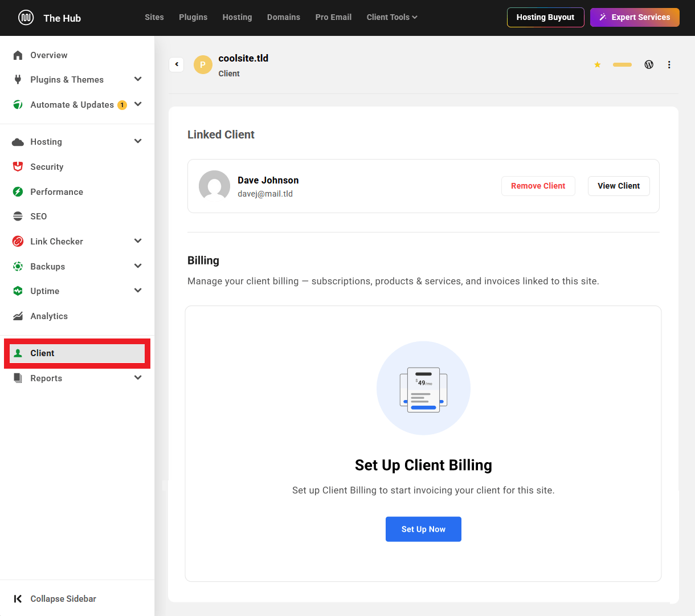This screenshot has height=616, width=695.
Task: Click the WordPress admin icon
Action: coord(649,64)
